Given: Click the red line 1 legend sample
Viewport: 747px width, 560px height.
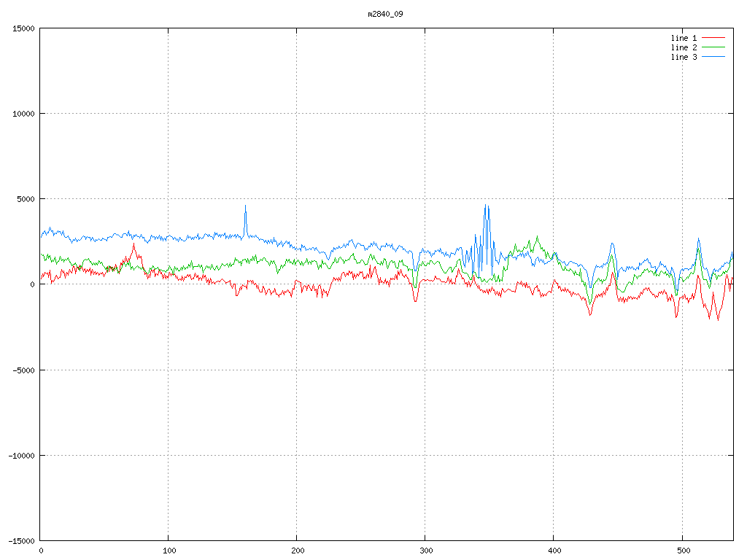Looking at the screenshot, I should (713, 38).
